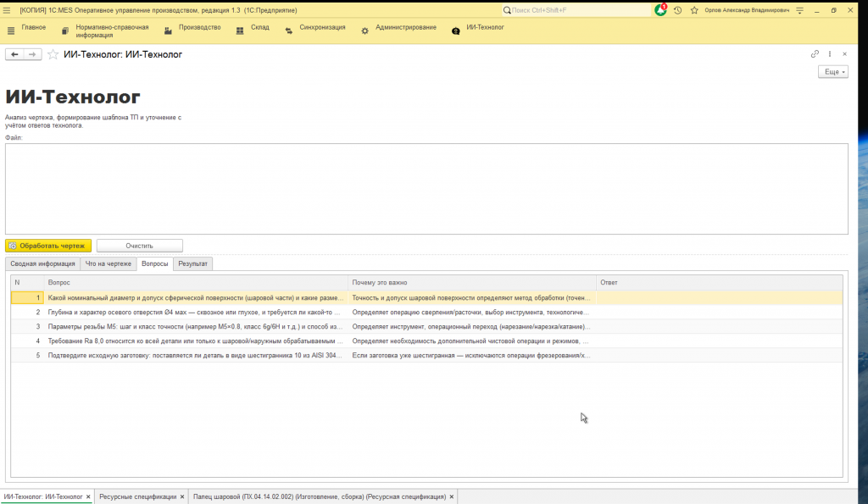Screen dimensions: 868x504
Task: Copy link with the chain icon
Action: coord(815,53)
